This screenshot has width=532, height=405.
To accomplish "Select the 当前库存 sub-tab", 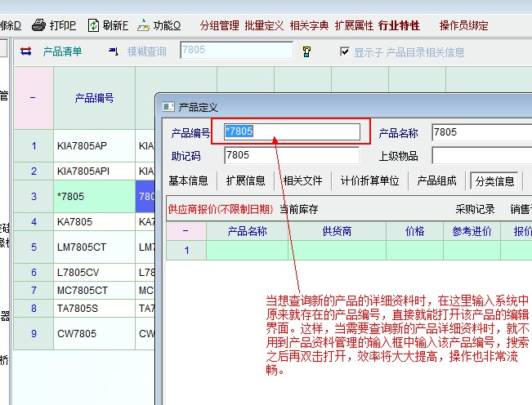I will pyautogui.click(x=298, y=209).
